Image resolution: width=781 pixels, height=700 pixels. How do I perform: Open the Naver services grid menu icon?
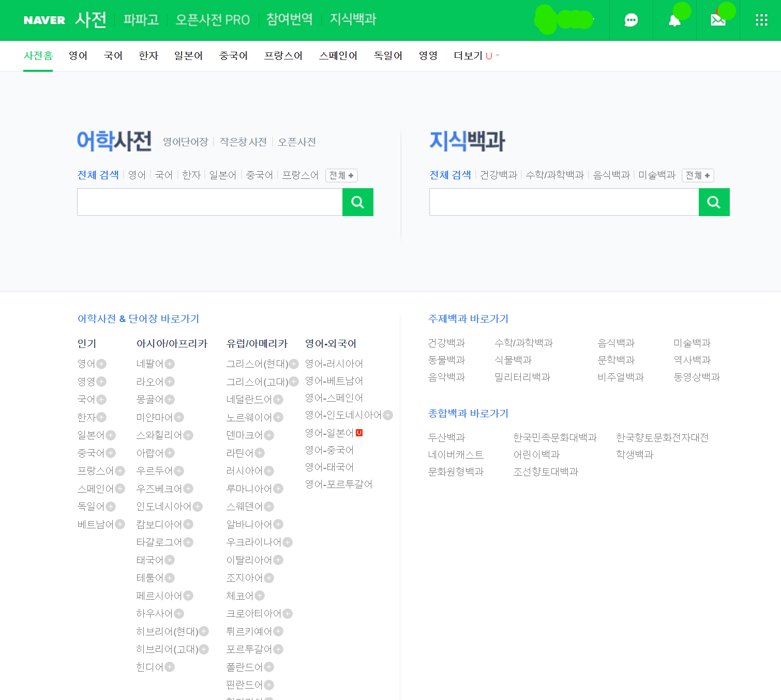[x=761, y=20]
